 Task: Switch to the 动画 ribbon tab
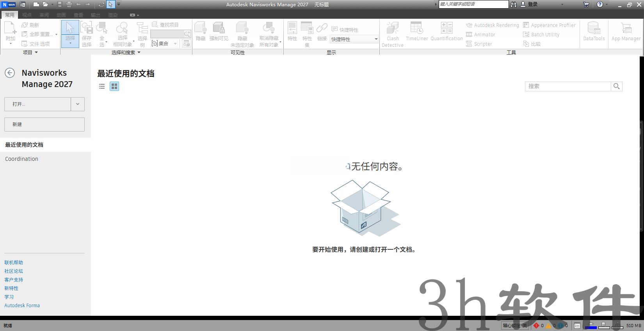(x=61, y=15)
